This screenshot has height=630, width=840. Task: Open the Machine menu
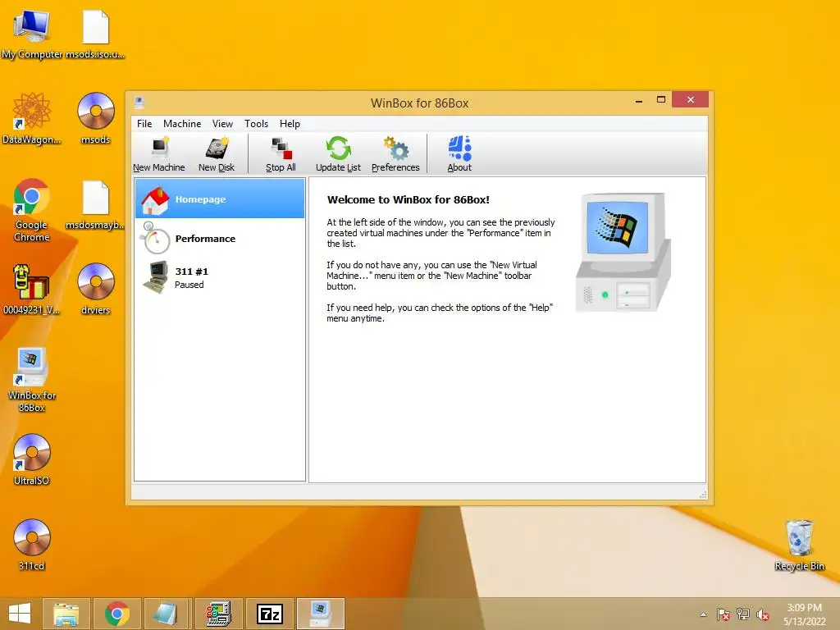182,124
